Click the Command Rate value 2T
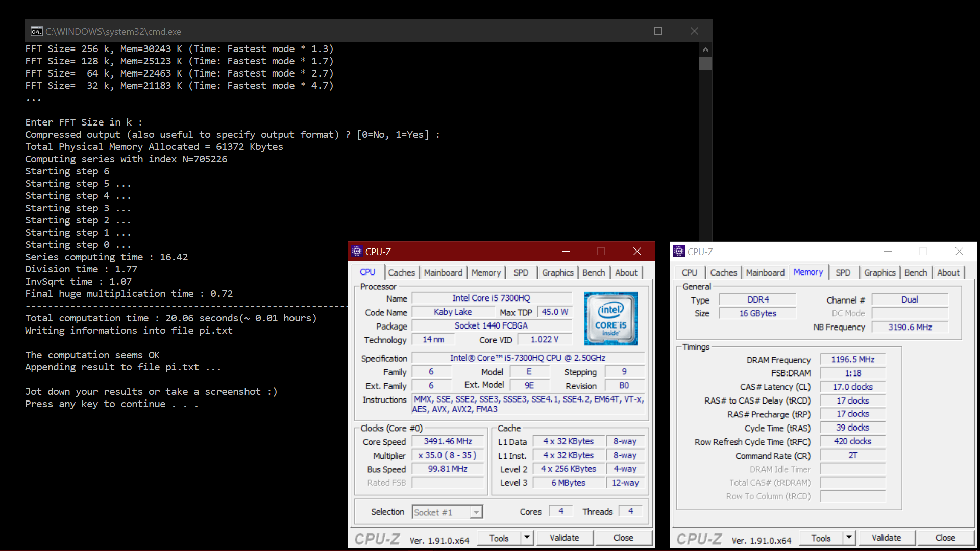Image resolution: width=980 pixels, height=551 pixels. tap(852, 455)
